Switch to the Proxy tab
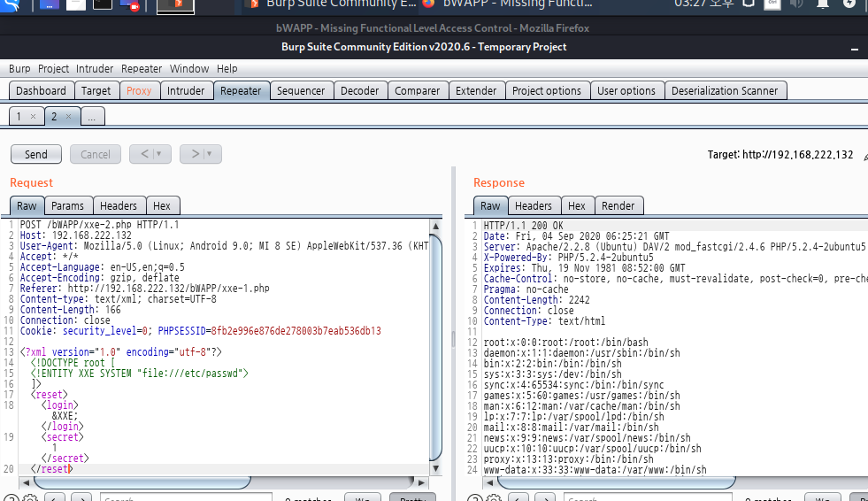This screenshot has width=868, height=501. (x=139, y=91)
